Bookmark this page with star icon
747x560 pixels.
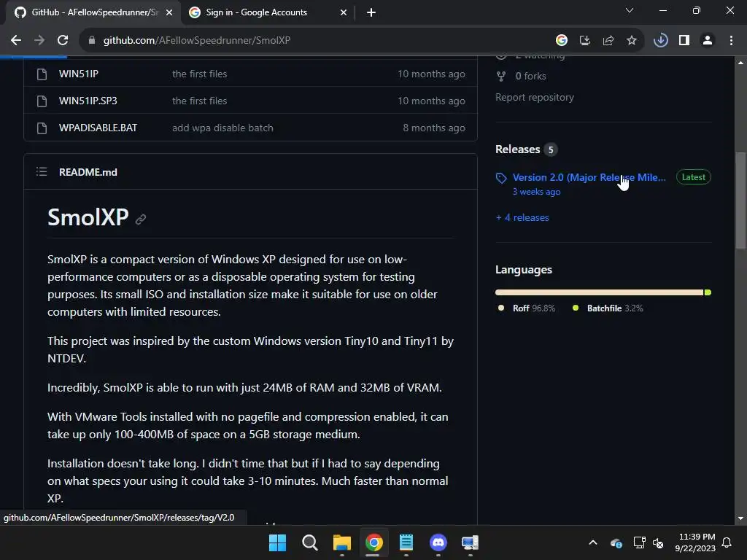(632, 41)
